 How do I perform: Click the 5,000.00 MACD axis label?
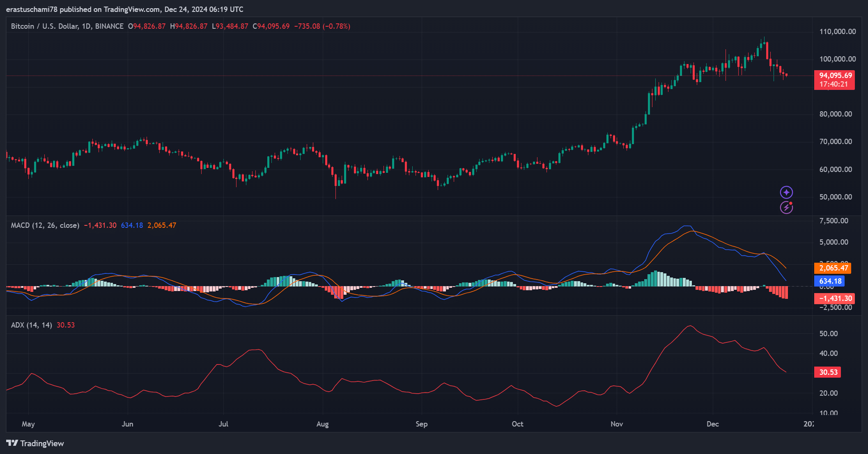[x=834, y=242]
